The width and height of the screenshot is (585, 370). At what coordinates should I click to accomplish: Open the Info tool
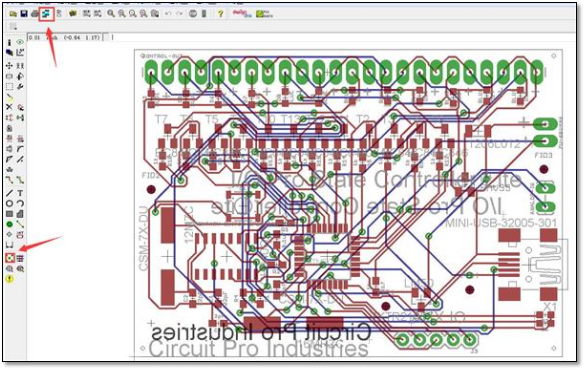click(x=9, y=42)
